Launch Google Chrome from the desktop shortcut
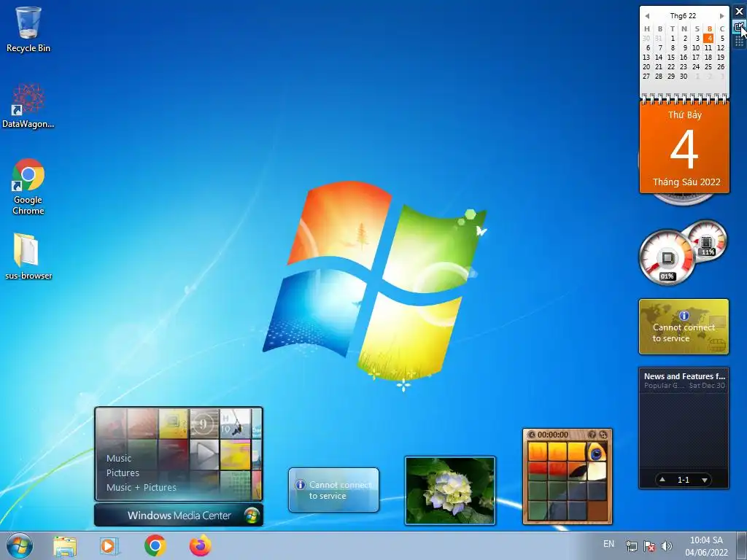Screen dimensions: 747x560 click(x=28, y=187)
